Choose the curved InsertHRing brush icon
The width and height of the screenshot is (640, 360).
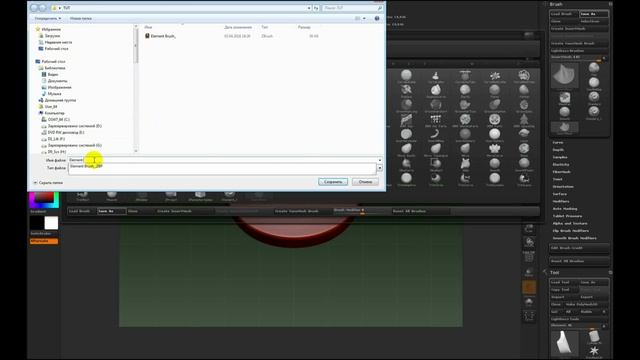tap(436, 135)
